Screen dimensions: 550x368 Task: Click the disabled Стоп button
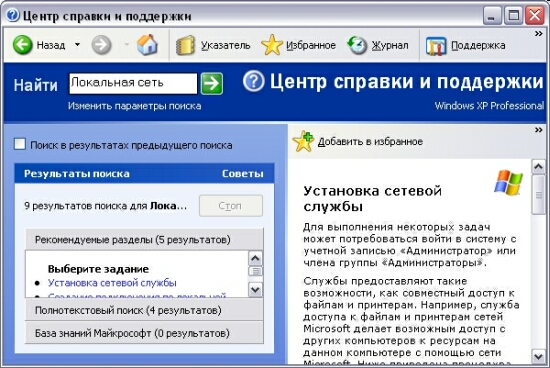231,206
